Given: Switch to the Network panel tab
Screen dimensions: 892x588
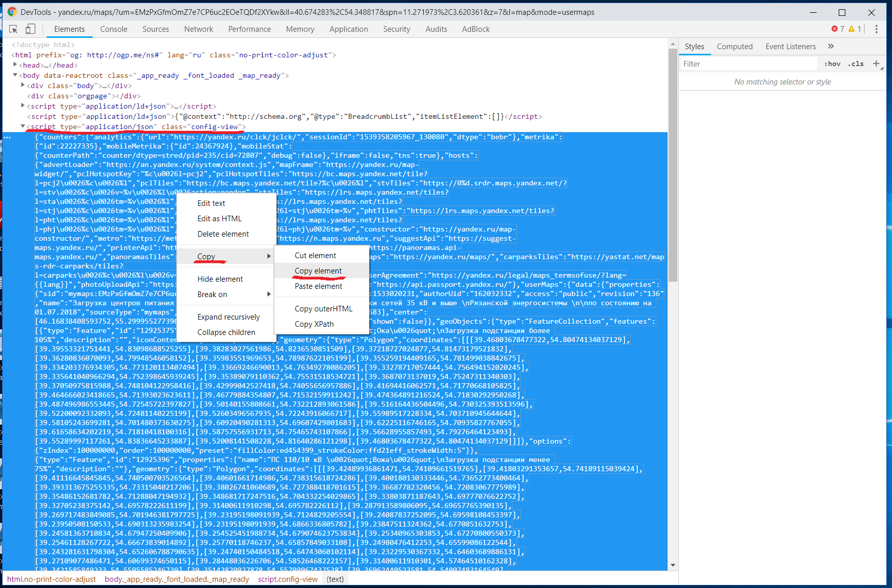Looking at the screenshot, I should [x=198, y=29].
